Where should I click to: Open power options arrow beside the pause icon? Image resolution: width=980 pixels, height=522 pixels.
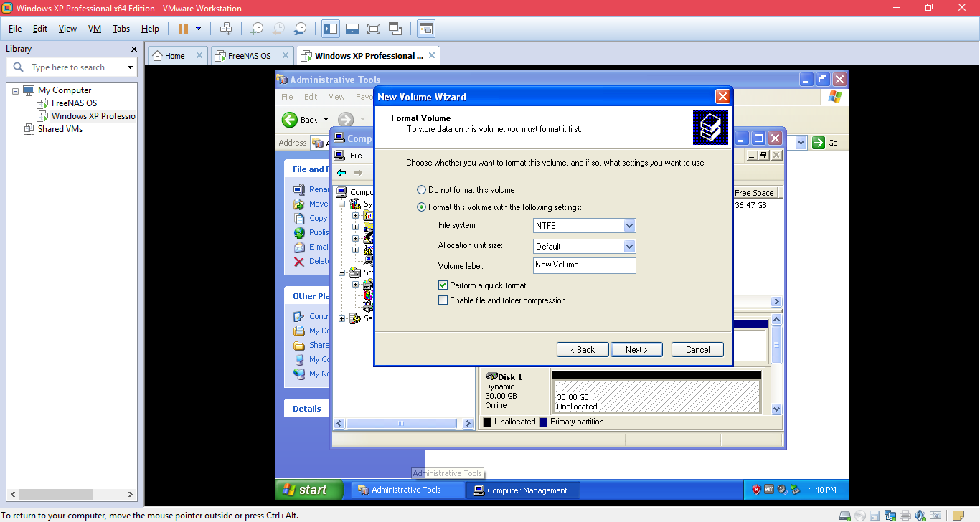tap(199, 29)
